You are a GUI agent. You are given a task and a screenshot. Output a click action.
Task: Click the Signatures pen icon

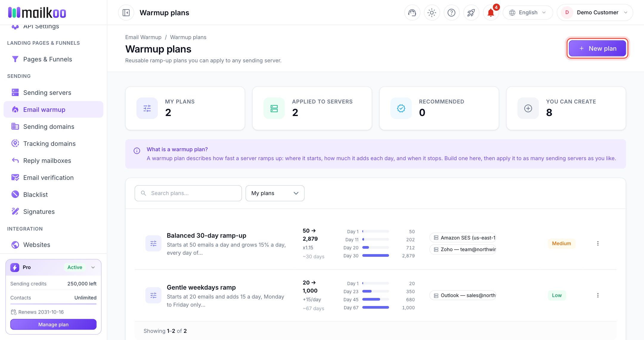[15, 211]
